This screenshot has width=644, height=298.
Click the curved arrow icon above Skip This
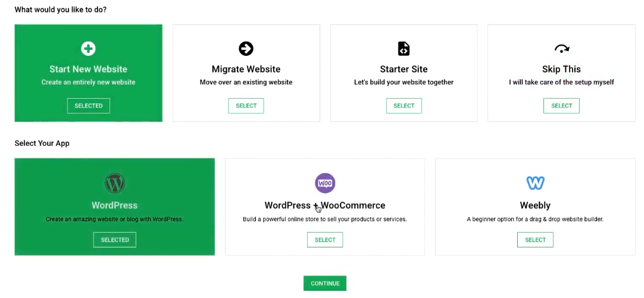tap(561, 49)
